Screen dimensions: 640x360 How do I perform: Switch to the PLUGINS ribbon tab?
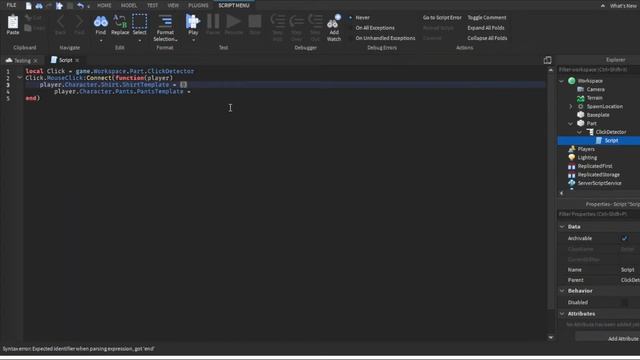[198, 6]
